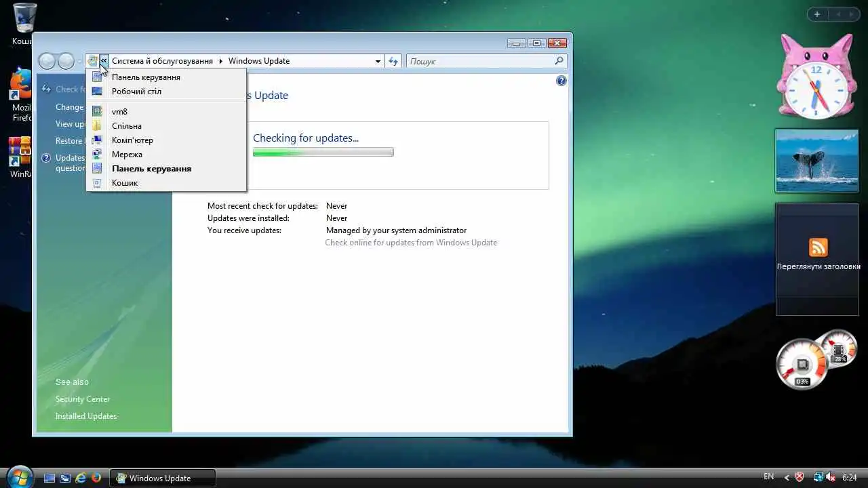Screen dimensions: 868x488
Task: Open Mozilla Firefox desktop shortcut
Action: point(21,95)
